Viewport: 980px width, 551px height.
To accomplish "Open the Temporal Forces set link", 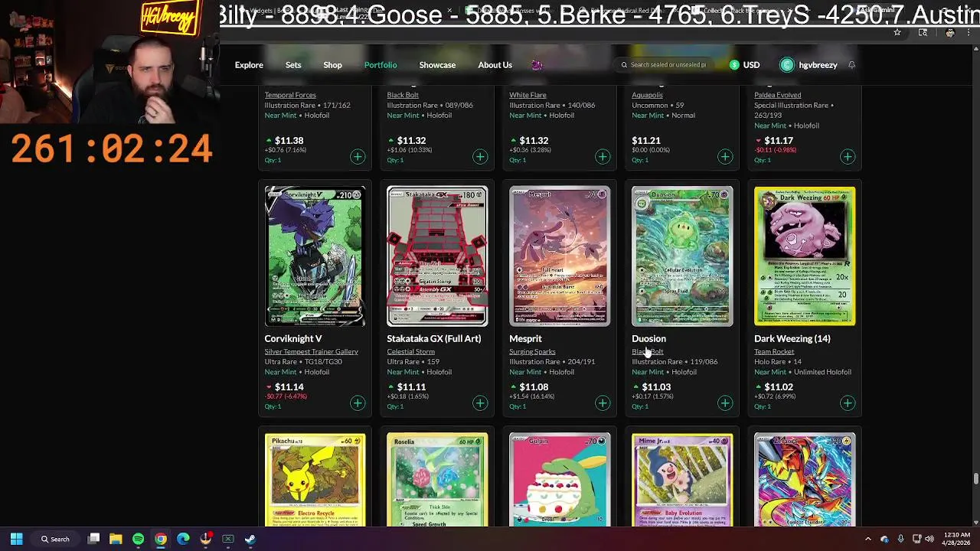I will coord(290,95).
